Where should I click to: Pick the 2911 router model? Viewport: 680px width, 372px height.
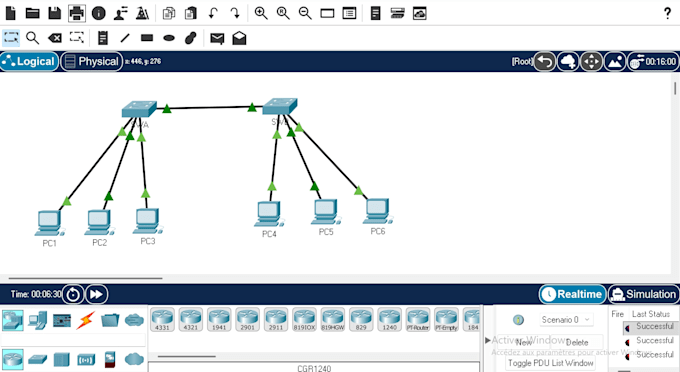276,320
